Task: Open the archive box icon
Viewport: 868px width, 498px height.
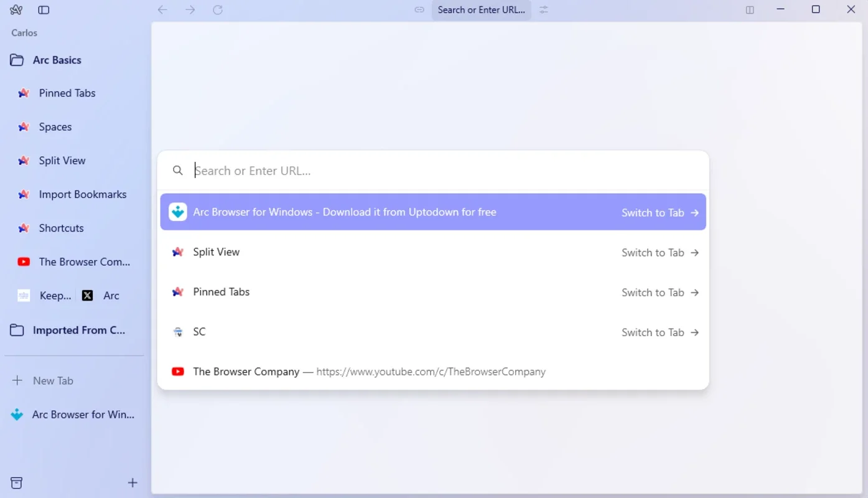Action: tap(17, 483)
